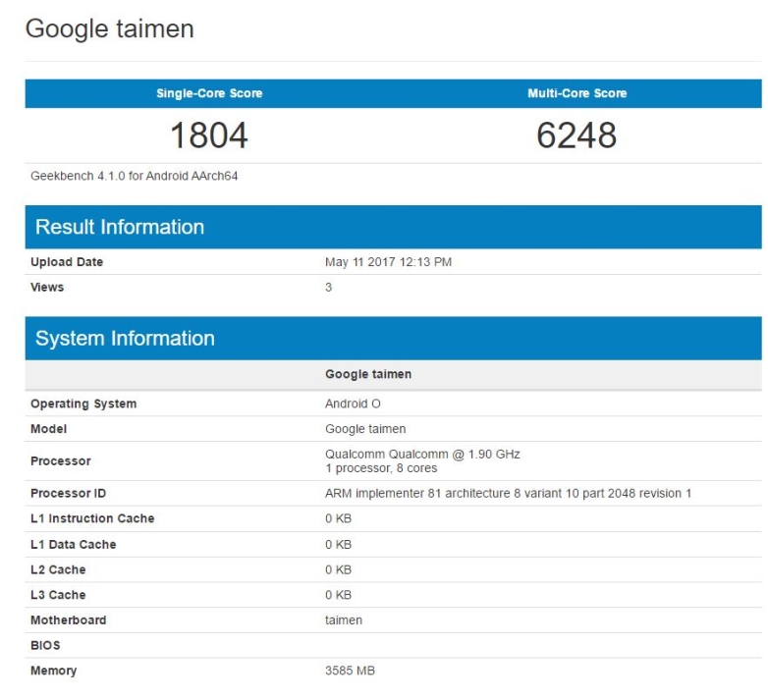
Task: Click the L1 Instruction Cache label
Action: click(x=92, y=518)
